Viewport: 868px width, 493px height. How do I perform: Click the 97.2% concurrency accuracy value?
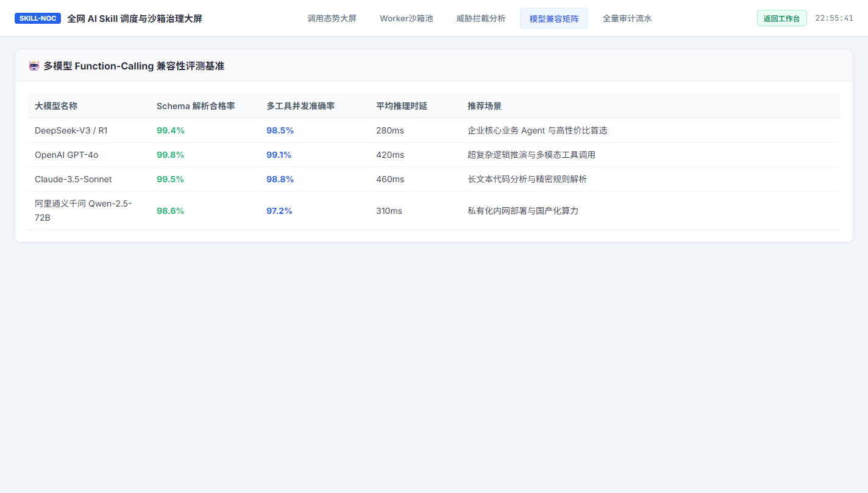(280, 211)
